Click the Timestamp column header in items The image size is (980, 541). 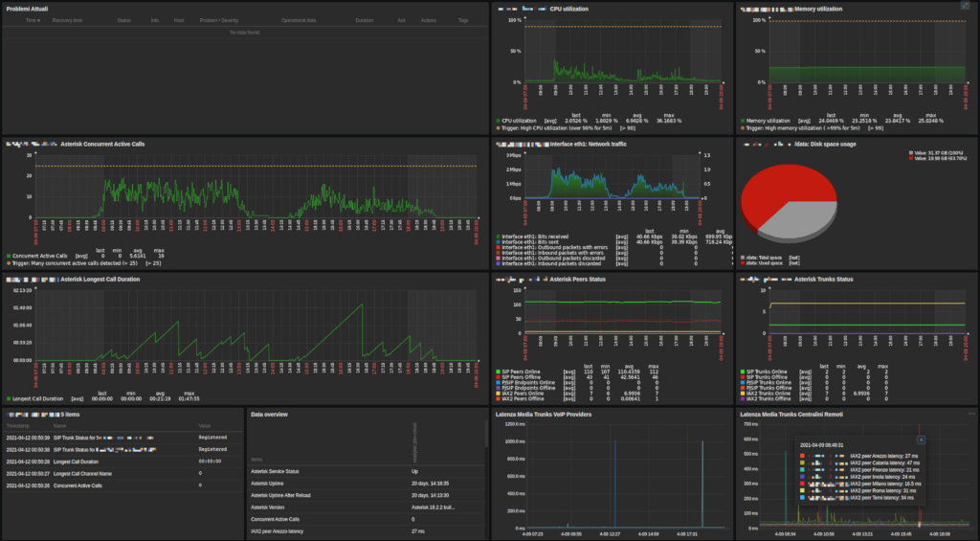(x=18, y=426)
